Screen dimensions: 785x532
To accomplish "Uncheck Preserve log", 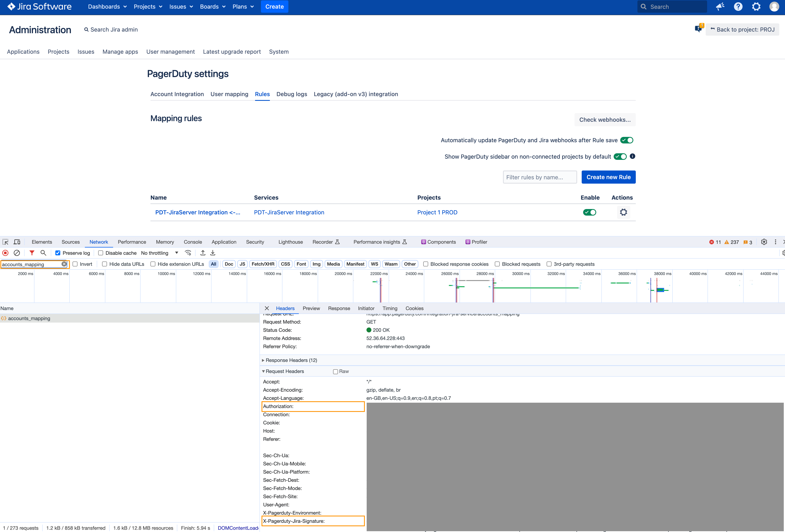I will coord(58,253).
